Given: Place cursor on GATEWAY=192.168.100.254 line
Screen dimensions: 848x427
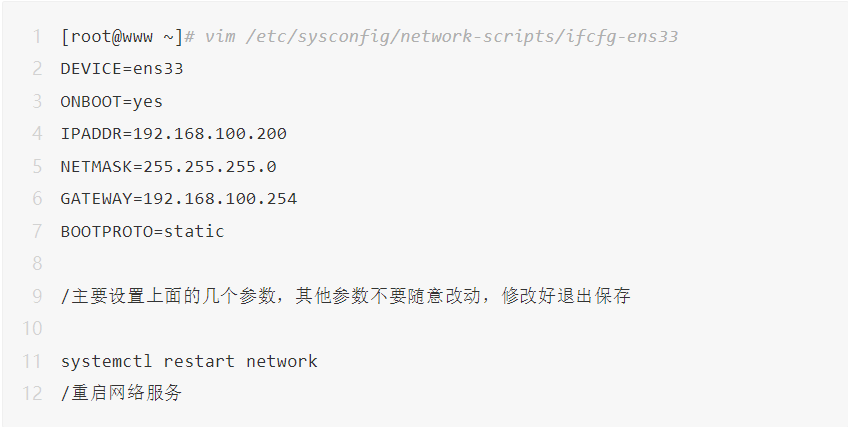Looking at the screenshot, I should tap(178, 199).
